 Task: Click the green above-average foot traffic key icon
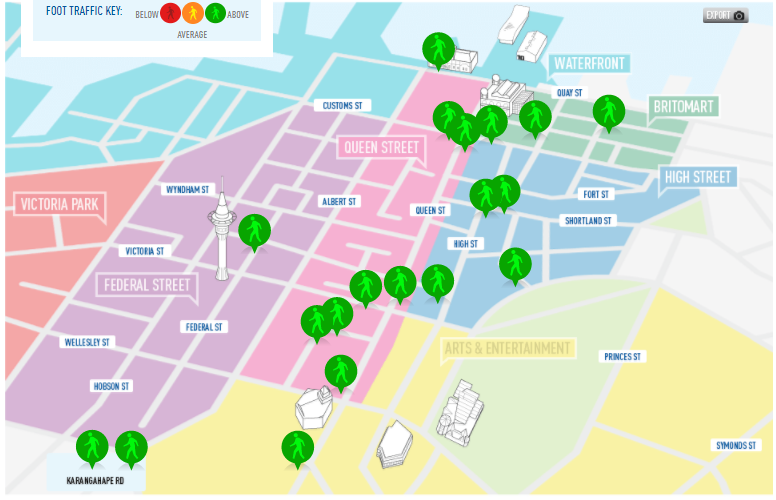[x=215, y=14]
